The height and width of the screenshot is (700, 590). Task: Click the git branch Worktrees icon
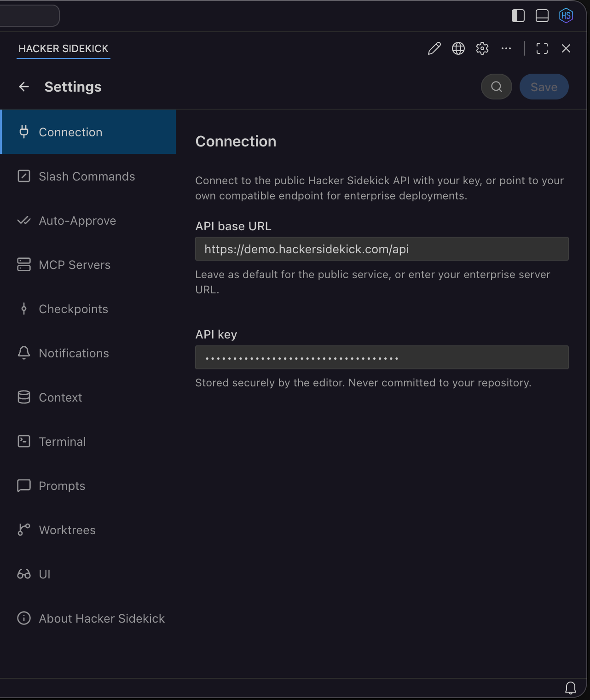point(24,530)
